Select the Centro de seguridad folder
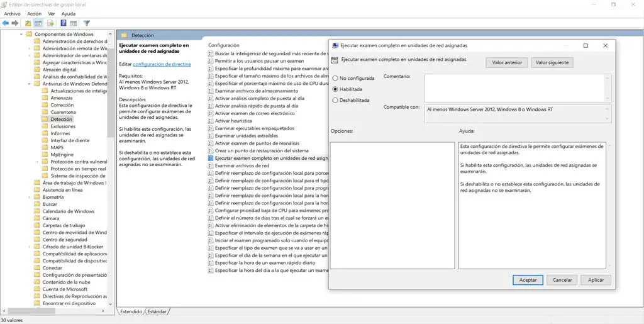The width and height of the screenshot is (644, 324). pyautogui.click(x=65, y=240)
